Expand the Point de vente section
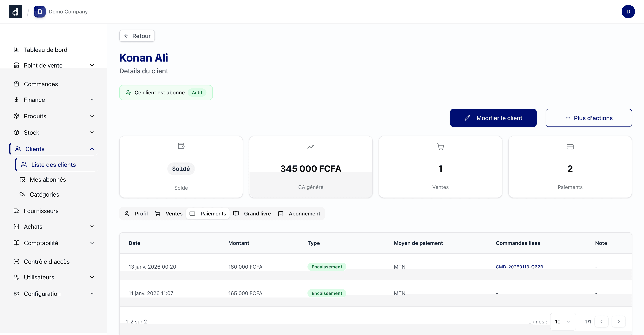 coord(92,65)
